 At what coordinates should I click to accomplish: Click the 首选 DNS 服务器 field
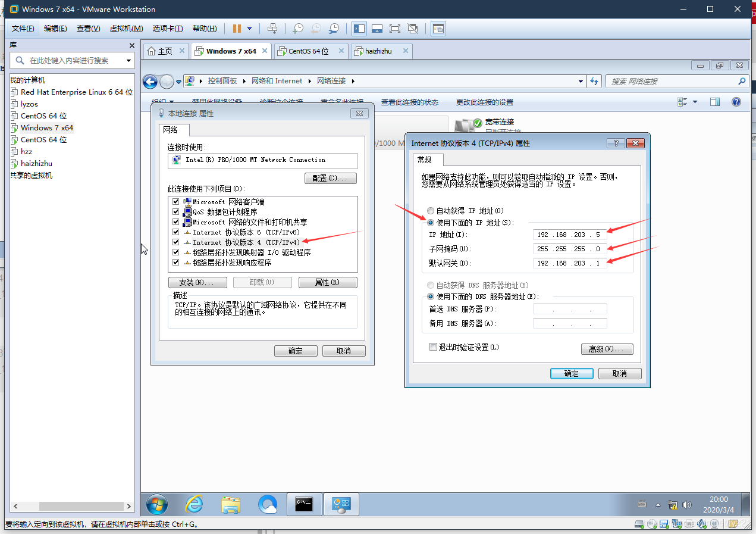click(x=570, y=309)
